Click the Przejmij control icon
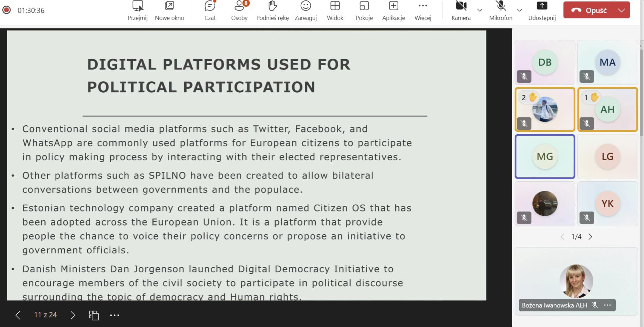This screenshot has height=327, width=644. tap(137, 6)
